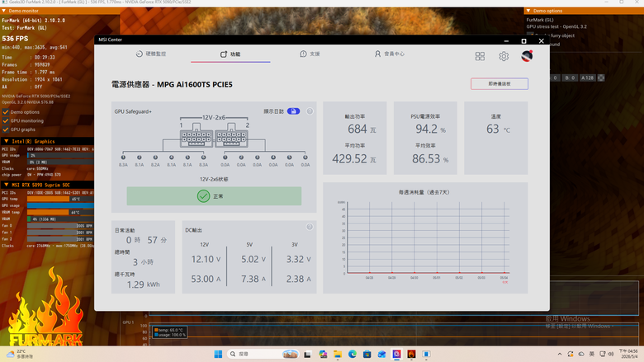This screenshot has height=362, width=644.
Task: Click the B: 0 color field in FurMark
Action: click(570, 78)
